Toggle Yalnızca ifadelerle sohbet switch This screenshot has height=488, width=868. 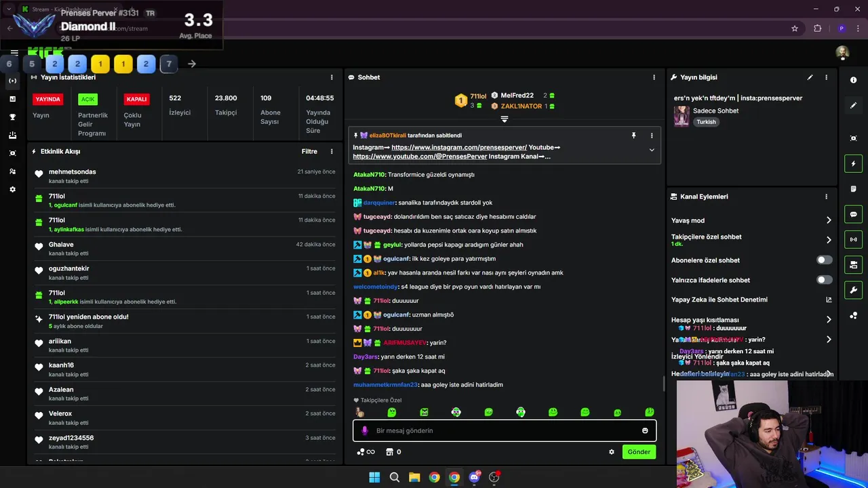coord(825,280)
